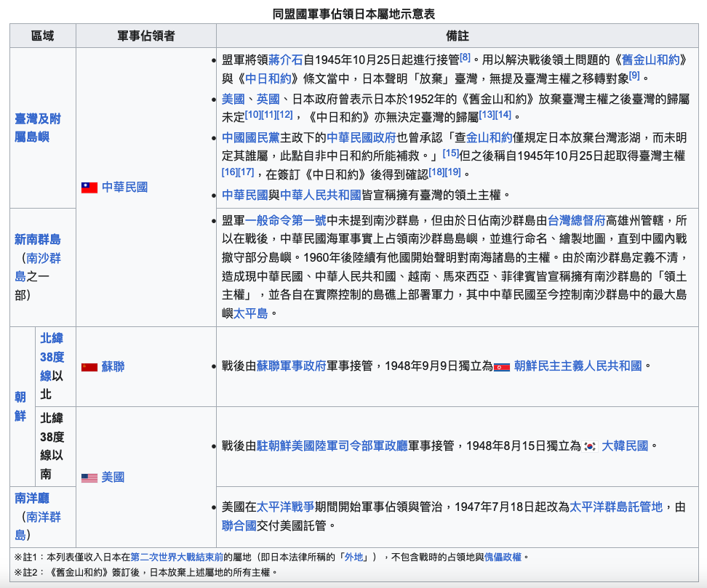Open the 新南群島 region link
Viewport: 707px width, 588px height.
tap(38, 239)
